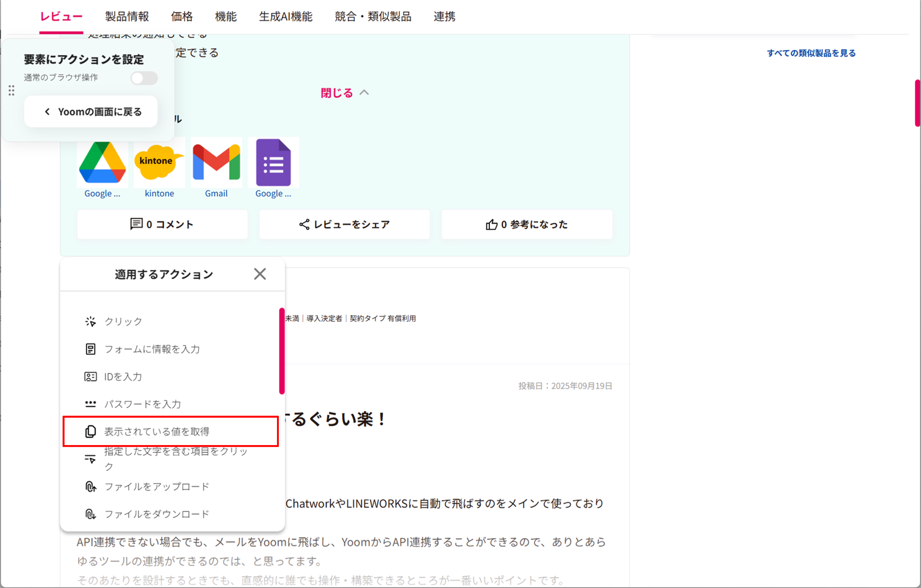The image size is (921, 588).
Task: Switch to the 製品情報 tab
Action: coord(127,17)
